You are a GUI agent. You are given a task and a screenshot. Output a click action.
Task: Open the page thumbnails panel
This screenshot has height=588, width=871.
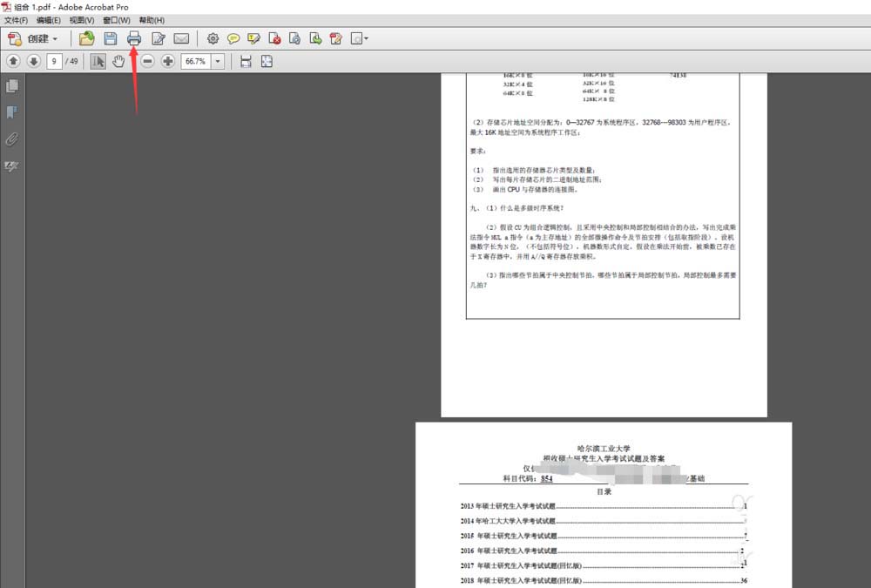(11, 86)
